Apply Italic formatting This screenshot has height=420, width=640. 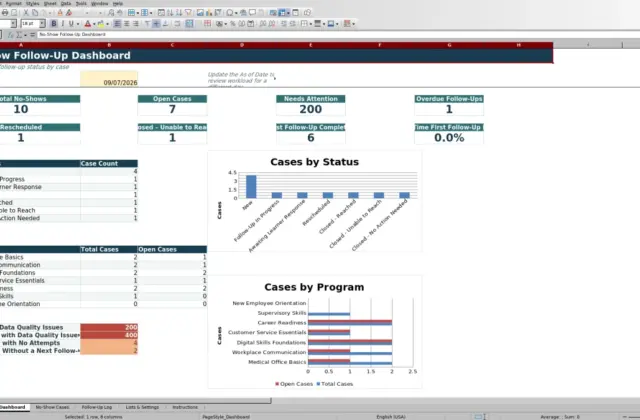click(62, 24)
